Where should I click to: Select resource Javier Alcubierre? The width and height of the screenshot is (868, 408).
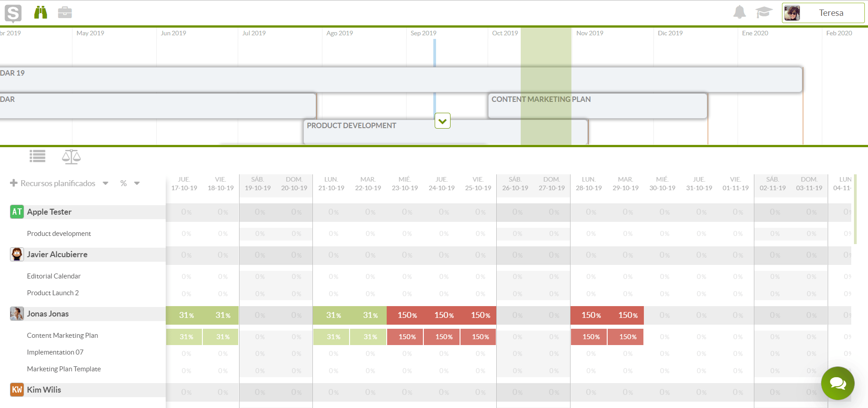coord(57,254)
